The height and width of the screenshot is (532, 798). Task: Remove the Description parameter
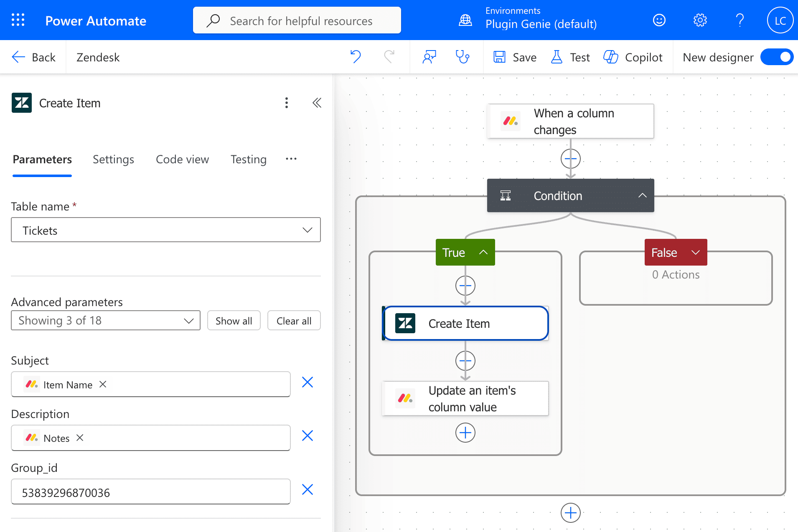point(308,436)
